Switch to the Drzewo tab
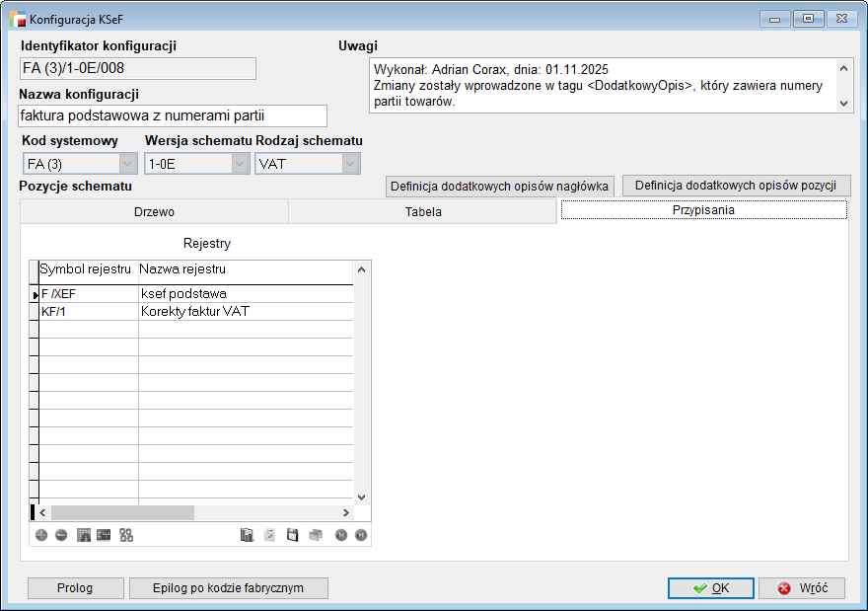This screenshot has height=611, width=868. click(154, 211)
